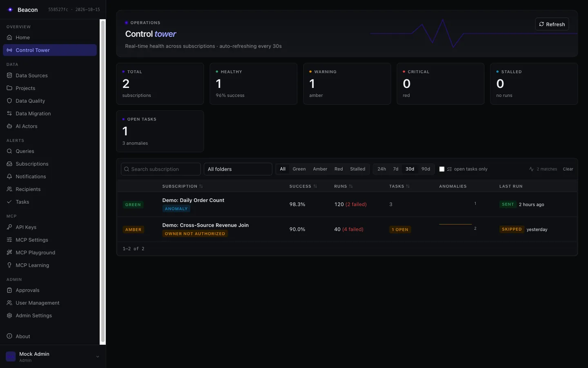Click the API Keys key icon

[x=9, y=227]
